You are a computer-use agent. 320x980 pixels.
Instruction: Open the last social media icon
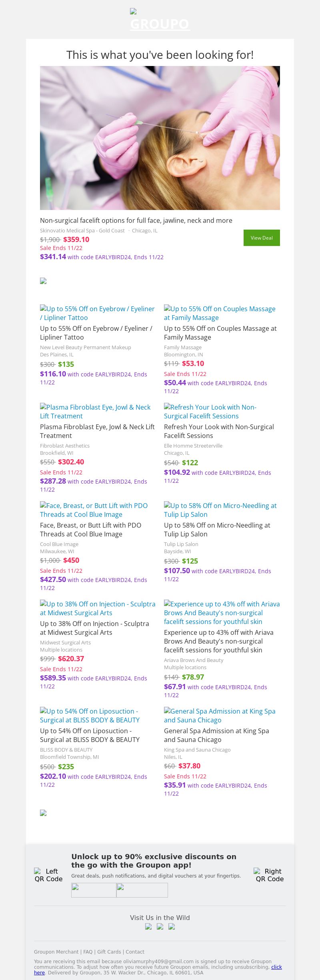(x=172, y=927)
